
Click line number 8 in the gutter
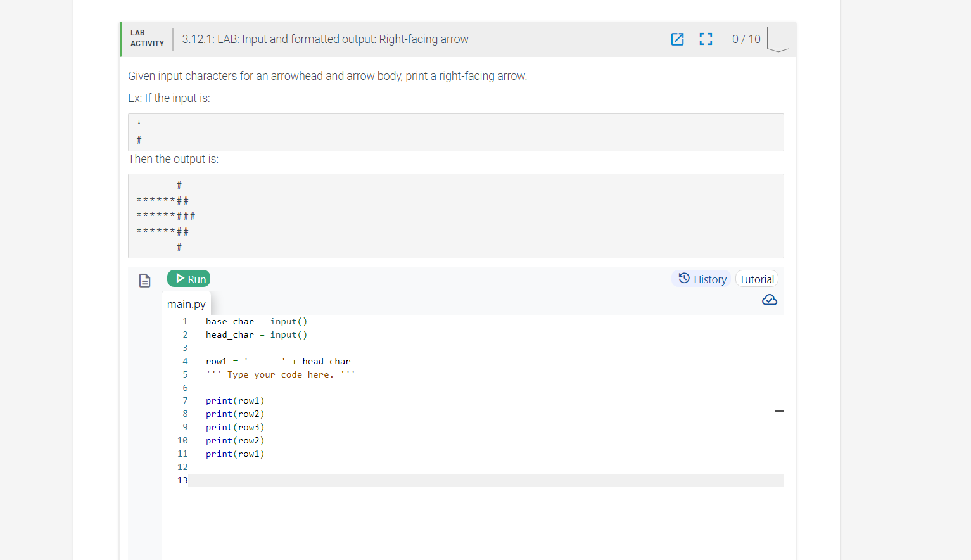185,414
